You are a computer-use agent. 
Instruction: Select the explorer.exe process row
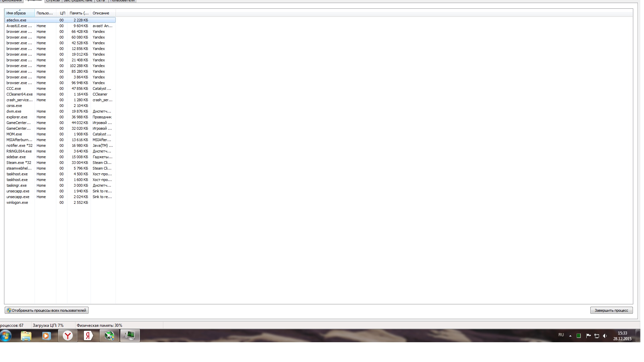[60, 117]
